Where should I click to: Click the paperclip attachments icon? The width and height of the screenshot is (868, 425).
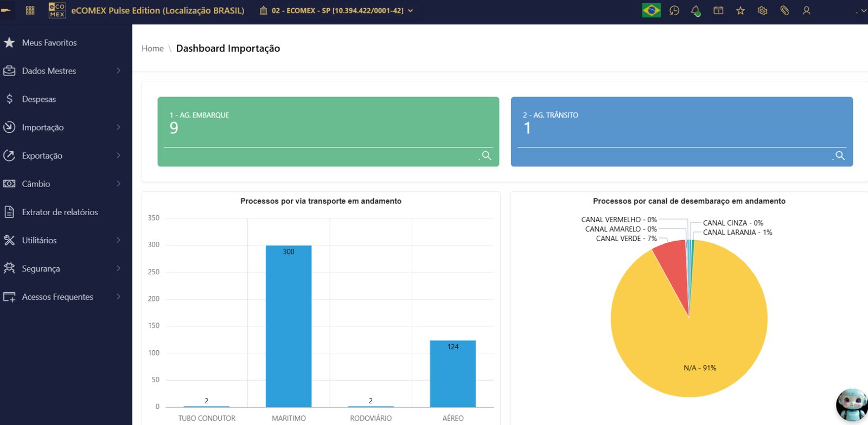pyautogui.click(x=784, y=10)
